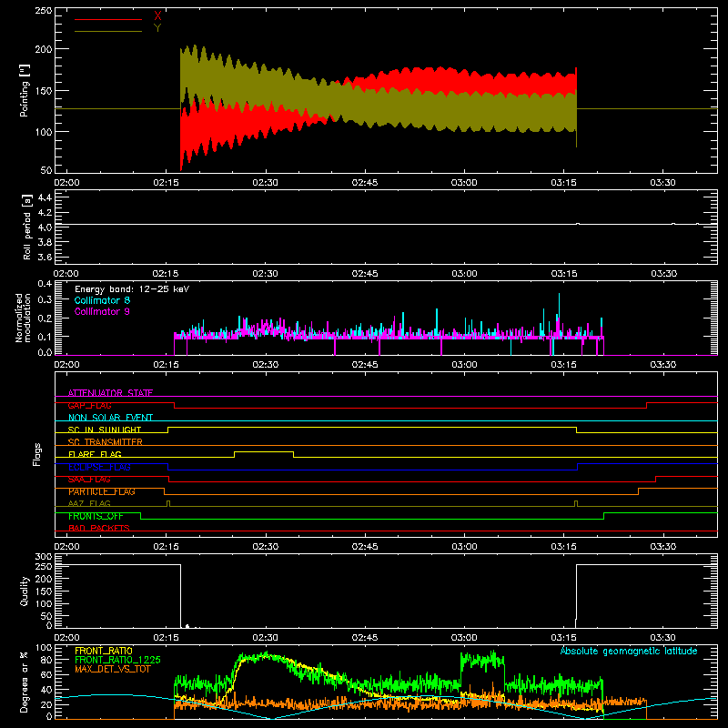The image size is (728, 728).
Task: Click the SC_TRANSMITTER flag label
Action: 106,442
